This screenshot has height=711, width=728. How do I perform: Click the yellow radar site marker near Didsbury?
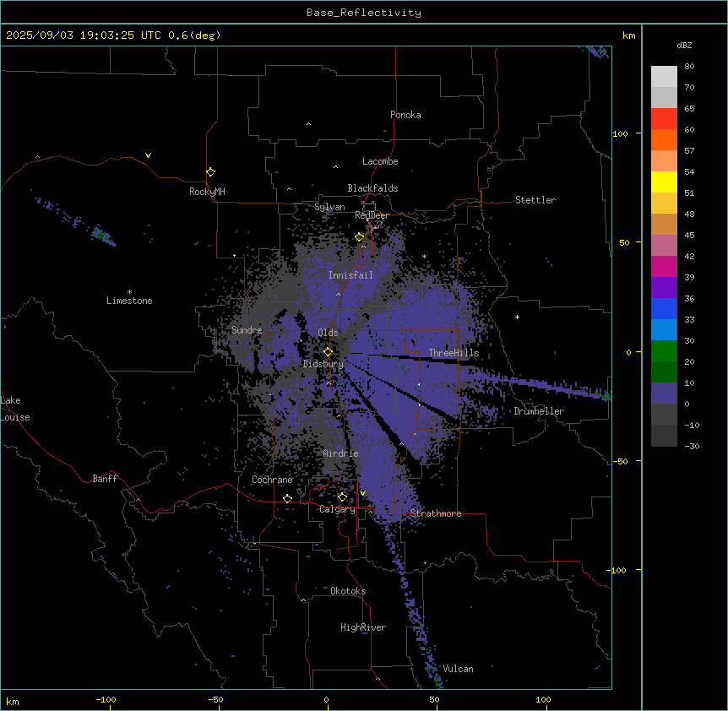coord(328,351)
